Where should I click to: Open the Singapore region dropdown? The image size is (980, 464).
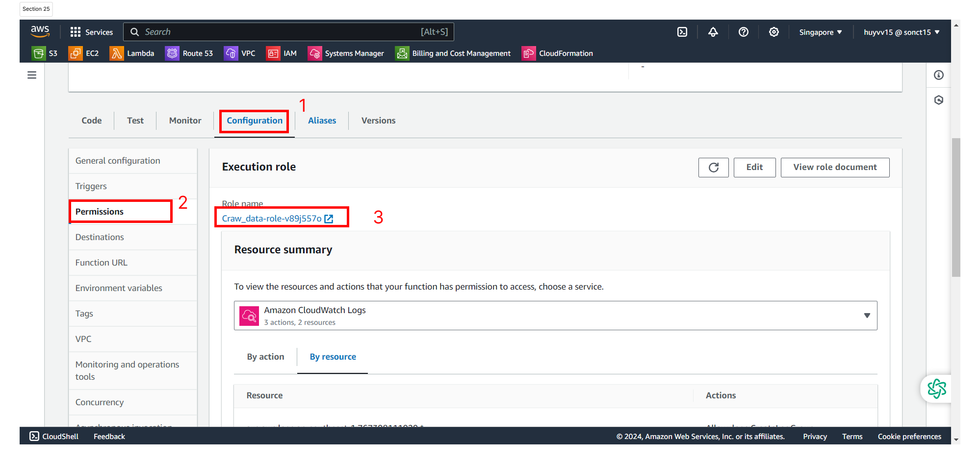pyautogui.click(x=821, y=32)
